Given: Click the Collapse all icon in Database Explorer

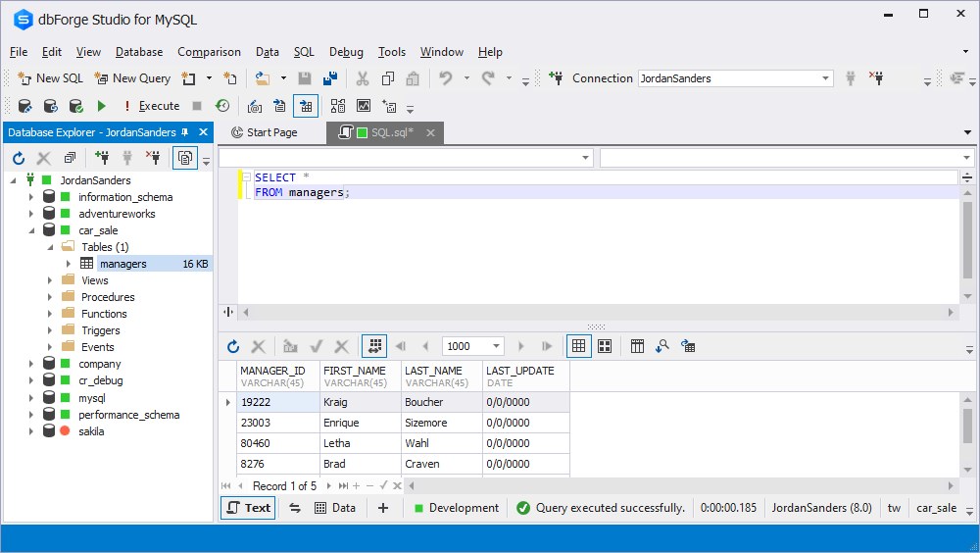Looking at the screenshot, I should coord(70,158).
